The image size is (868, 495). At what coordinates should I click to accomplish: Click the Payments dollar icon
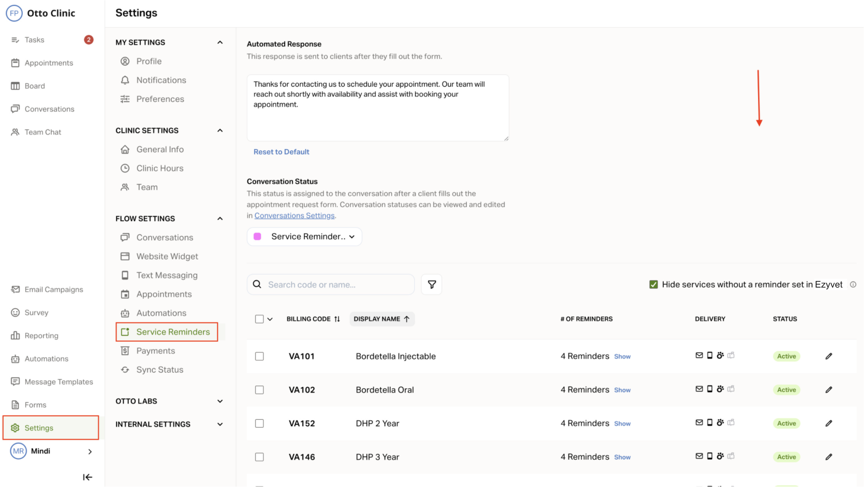click(x=125, y=351)
